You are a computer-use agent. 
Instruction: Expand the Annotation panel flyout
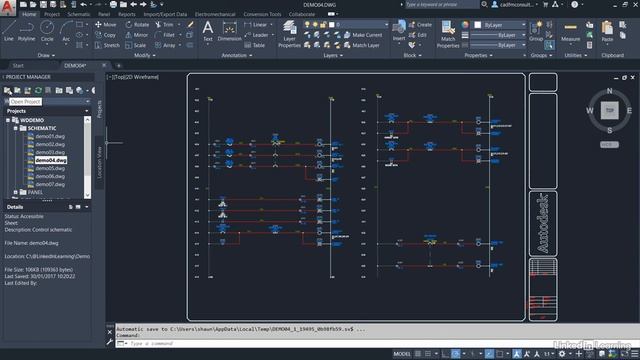pos(237,55)
